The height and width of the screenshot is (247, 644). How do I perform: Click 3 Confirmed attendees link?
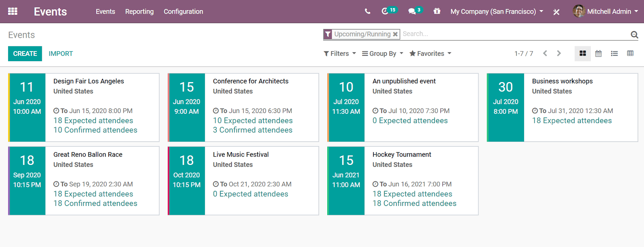(x=253, y=130)
